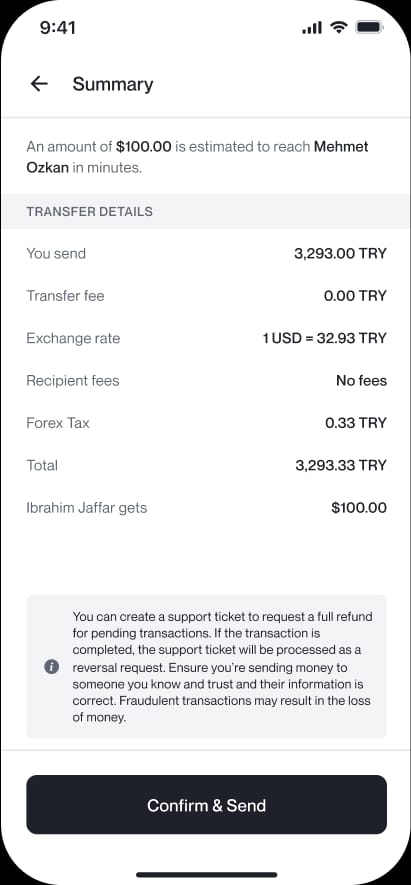Click the info icon in the notice box
This screenshot has height=885, width=411.
[51, 667]
